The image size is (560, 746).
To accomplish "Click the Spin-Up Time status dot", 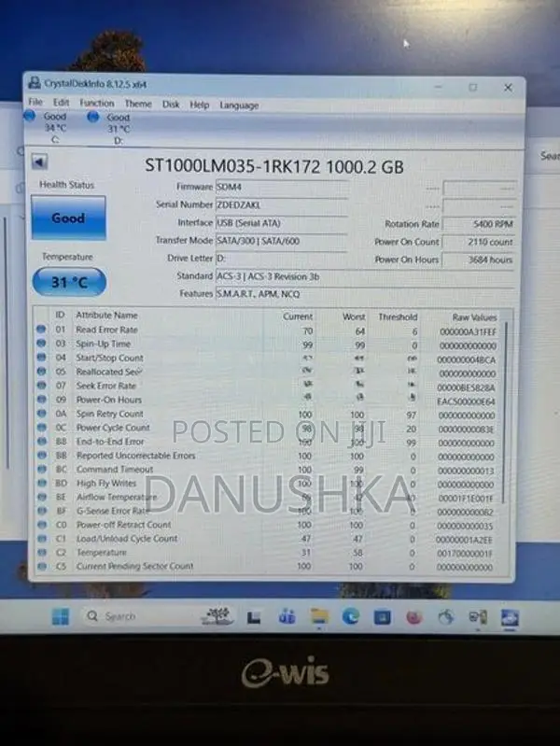I will click(41, 343).
